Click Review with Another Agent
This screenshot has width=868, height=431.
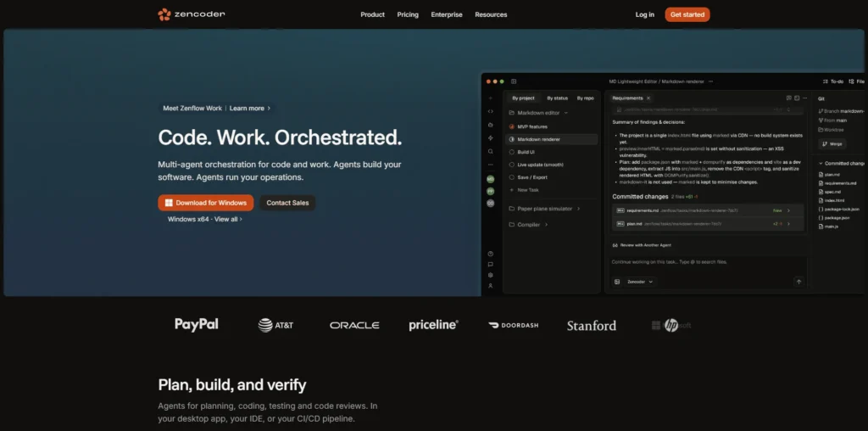643,245
